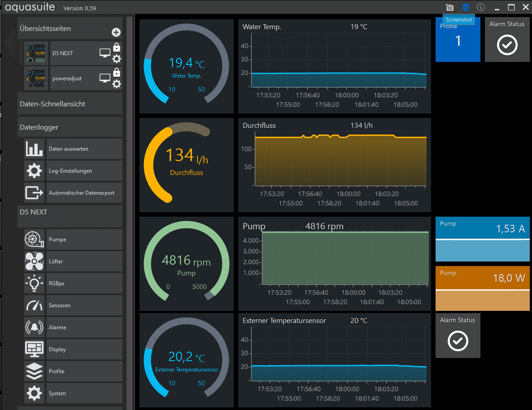532x410 pixels.
Task: Click the Log-Einstellungen gear icon
Action: (x=34, y=171)
